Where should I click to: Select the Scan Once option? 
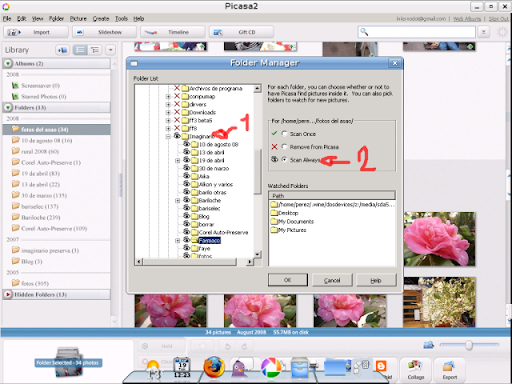284,134
